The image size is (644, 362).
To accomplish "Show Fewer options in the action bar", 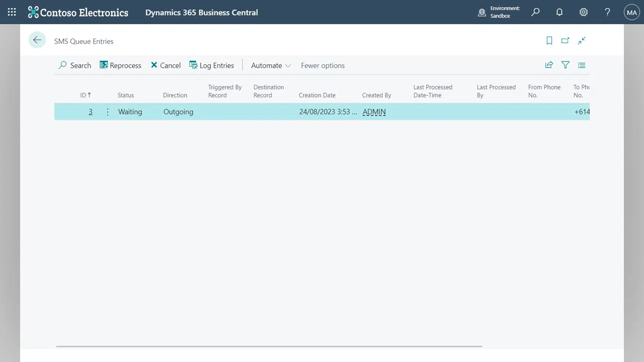I will (x=323, y=65).
